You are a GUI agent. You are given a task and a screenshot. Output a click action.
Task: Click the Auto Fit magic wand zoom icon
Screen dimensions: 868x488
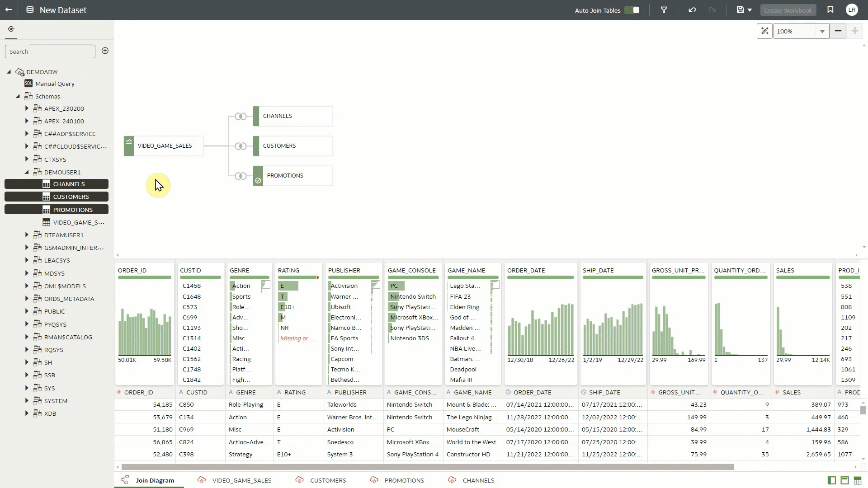(765, 31)
